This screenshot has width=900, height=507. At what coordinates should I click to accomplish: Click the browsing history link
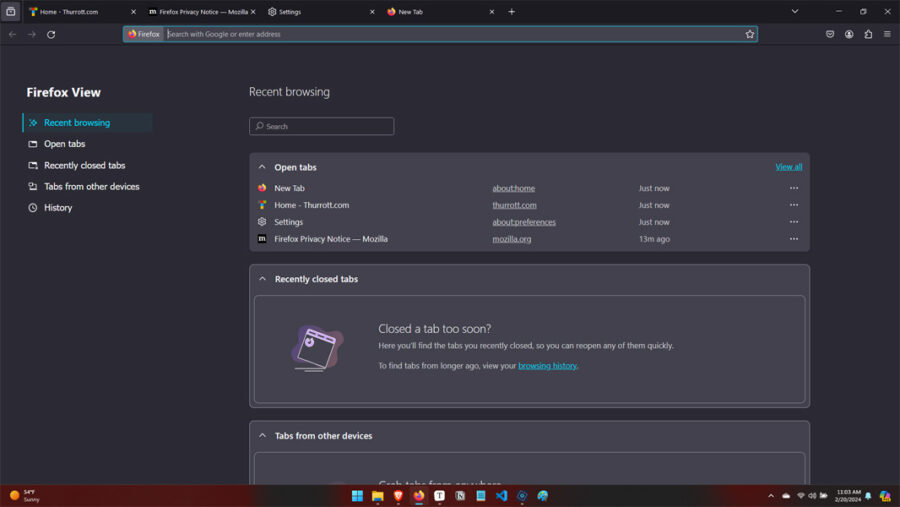click(548, 366)
